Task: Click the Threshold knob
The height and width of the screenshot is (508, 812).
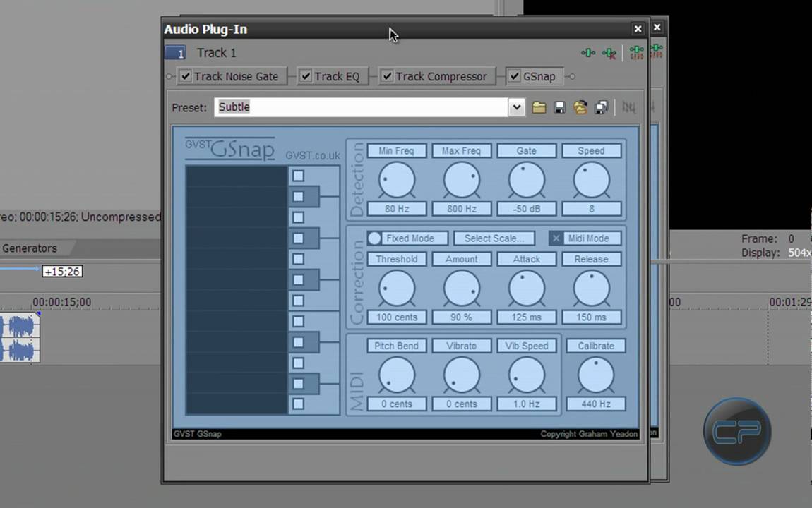Action: tap(397, 288)
